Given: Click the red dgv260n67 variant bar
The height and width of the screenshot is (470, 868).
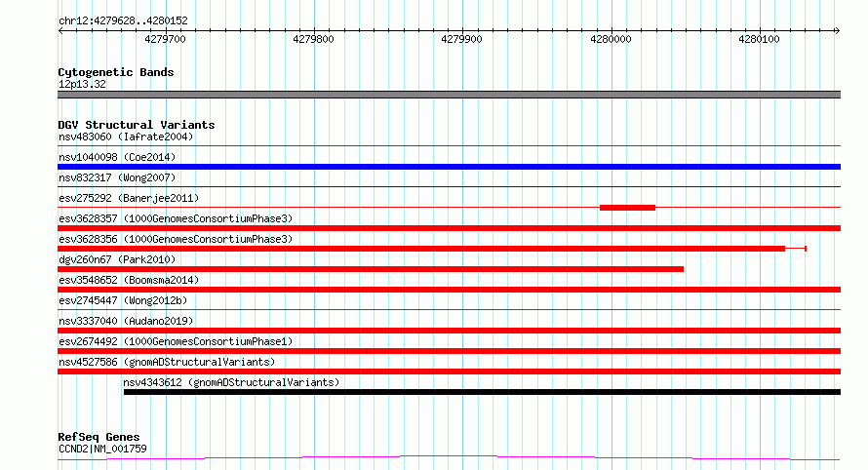Looking at the screenshot, I should pyautogui.click(x=371, y=269).
